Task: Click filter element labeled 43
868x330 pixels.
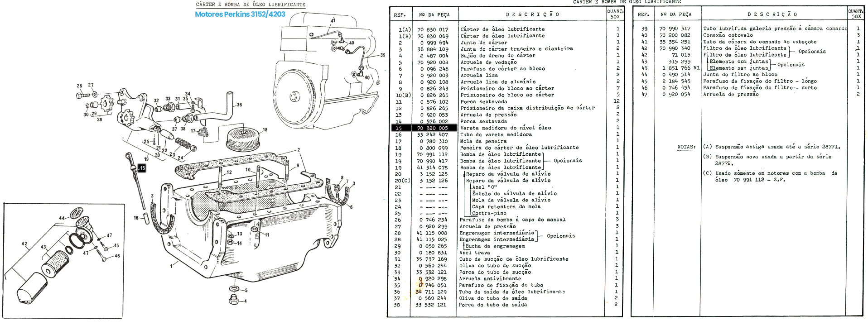Action: coord(57,263)
